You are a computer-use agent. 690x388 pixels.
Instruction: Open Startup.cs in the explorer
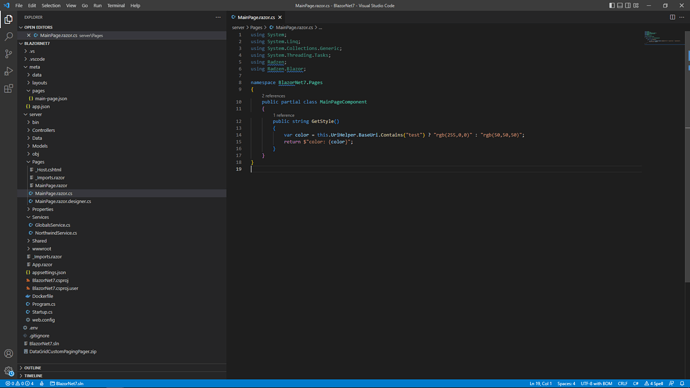pyautogui.click(x=42, y=312)
